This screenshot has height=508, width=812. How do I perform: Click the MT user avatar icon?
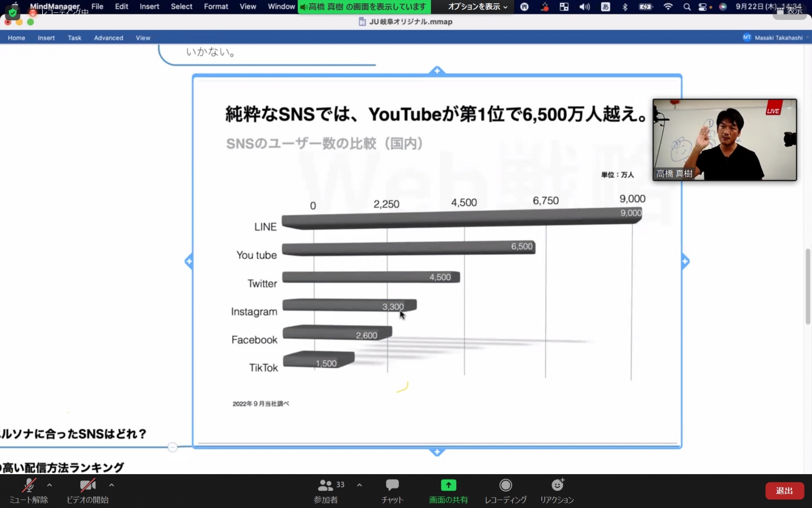(747, 38)
